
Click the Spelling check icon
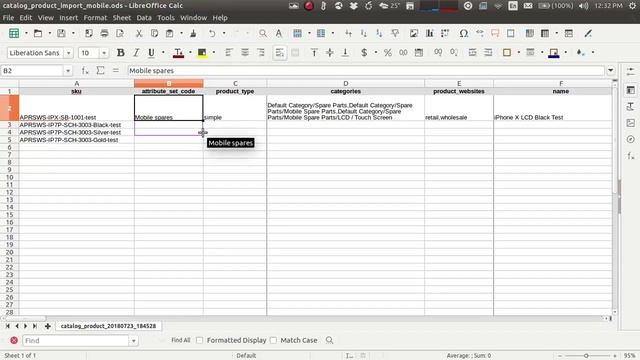279,33
